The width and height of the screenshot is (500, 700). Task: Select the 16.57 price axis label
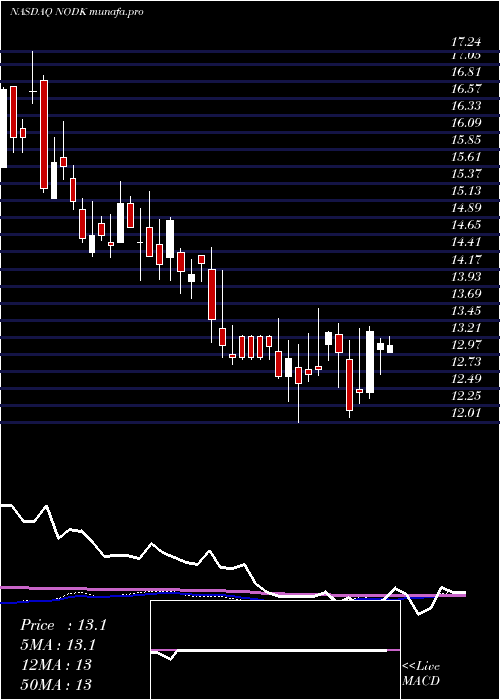pos(466,89)
